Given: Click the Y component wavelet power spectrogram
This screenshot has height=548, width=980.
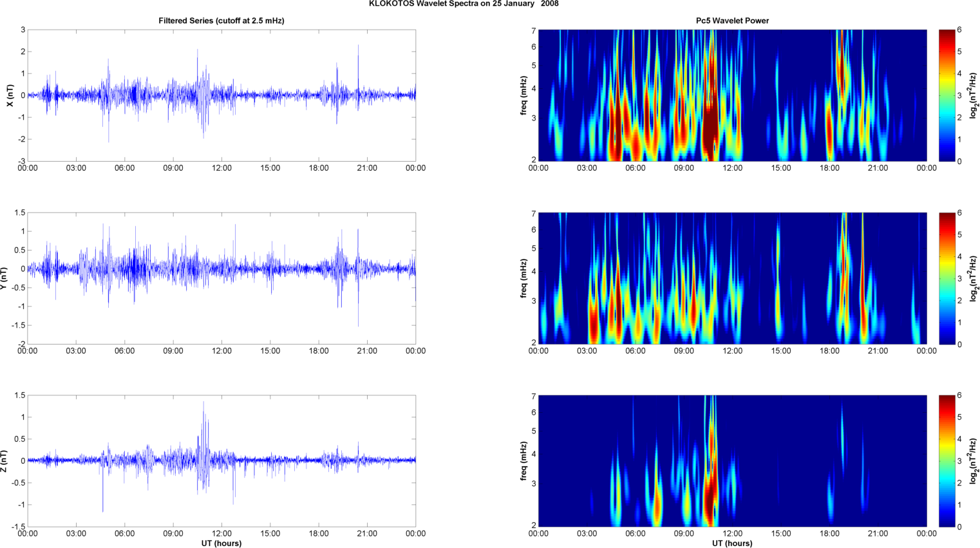Looking at the screenshot, I should [732, 278].
